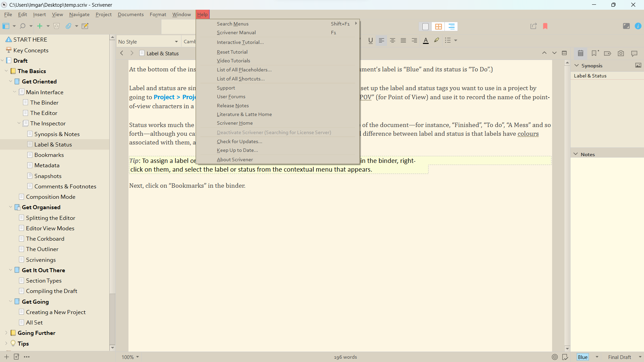This screenshot has width=644, height=362.
Task: Open the text color picker in the format bar
Action: click(x=426, y=40)
